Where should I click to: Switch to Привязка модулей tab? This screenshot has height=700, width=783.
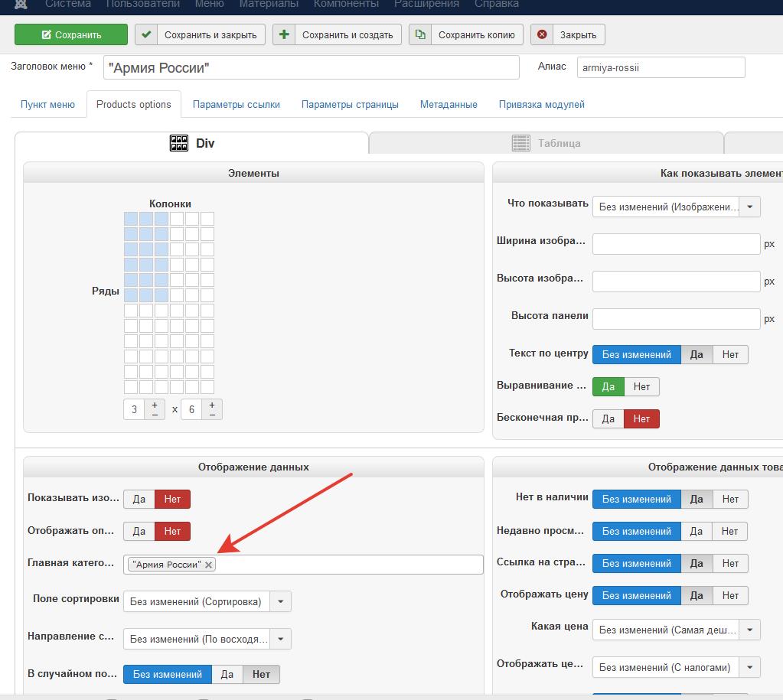(x=541, y=104)
